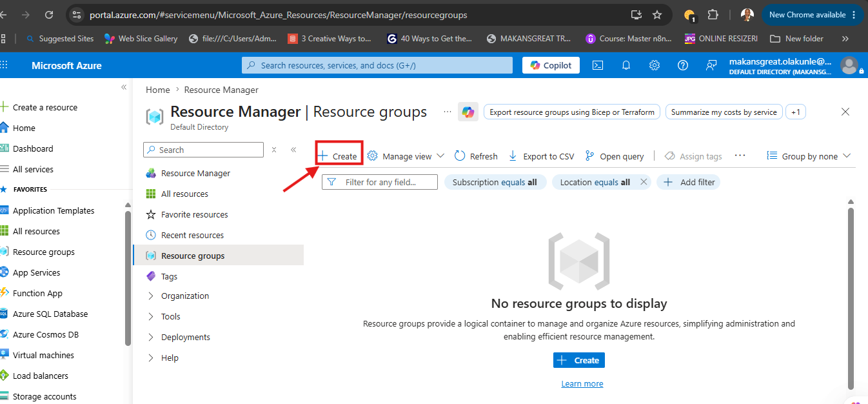Screen dimensions: 868x404
Task: Collapse the resource menu with double chevron
Action: tap(293, 150)
